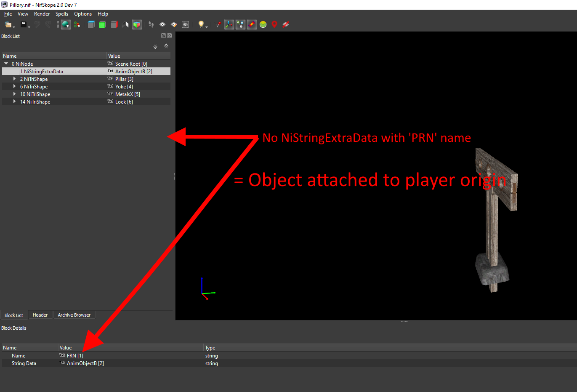This screenshot has width=577, height=392.
Task: Click the Scene Root [0] value
Action: click(131, 64)
